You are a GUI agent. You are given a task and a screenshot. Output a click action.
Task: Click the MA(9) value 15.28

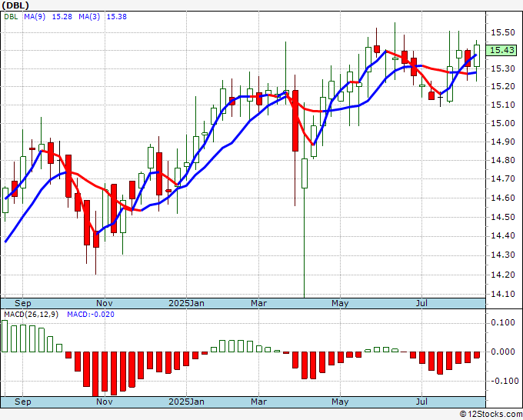click(x=62, y=17)
